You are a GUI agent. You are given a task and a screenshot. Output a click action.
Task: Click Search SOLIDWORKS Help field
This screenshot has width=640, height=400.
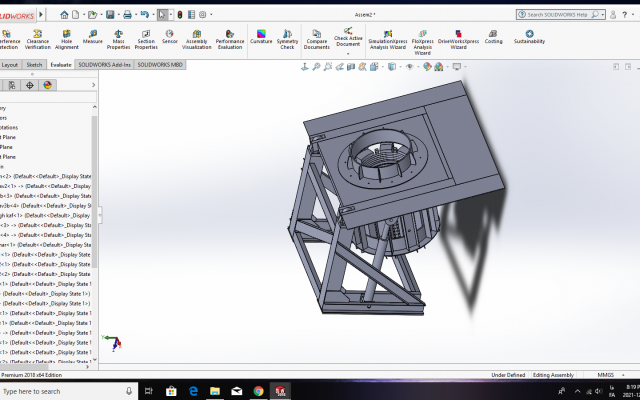tap(560, 15)
